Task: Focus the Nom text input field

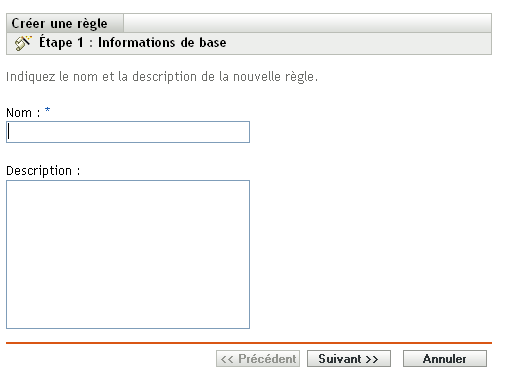Action: pyautogui.click(x=128, y=132)
